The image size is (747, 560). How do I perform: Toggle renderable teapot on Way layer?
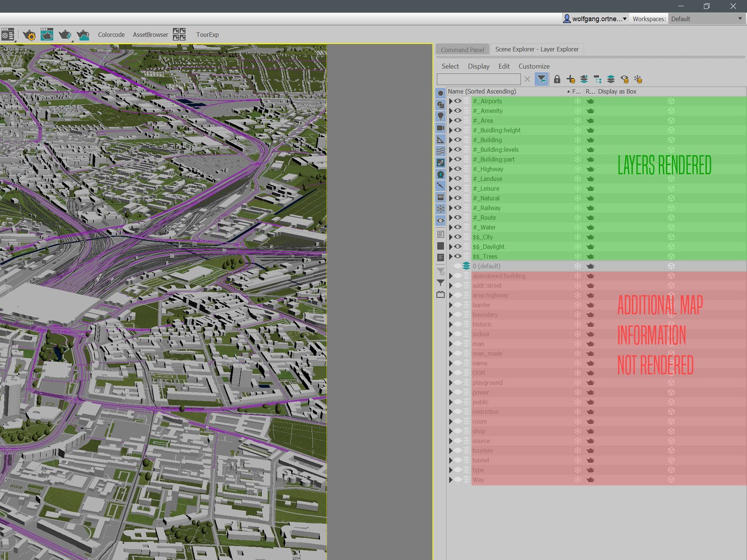pyautogui.click(x=590, y=480)
